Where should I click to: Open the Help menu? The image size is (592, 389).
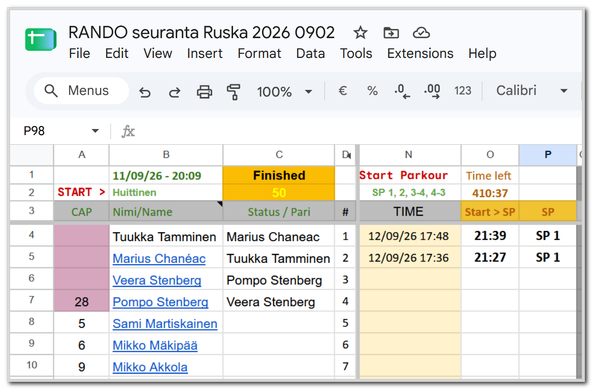tap(482, 54)
